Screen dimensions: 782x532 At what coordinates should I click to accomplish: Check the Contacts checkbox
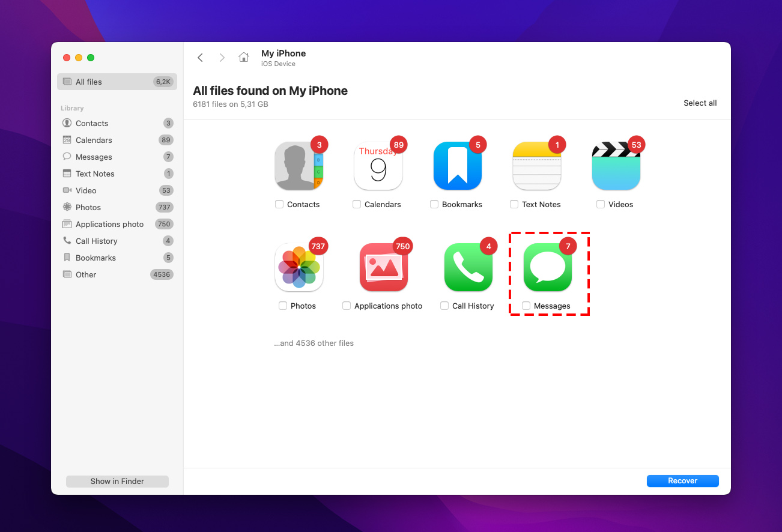pyautogui.click(x=279, y=204)
